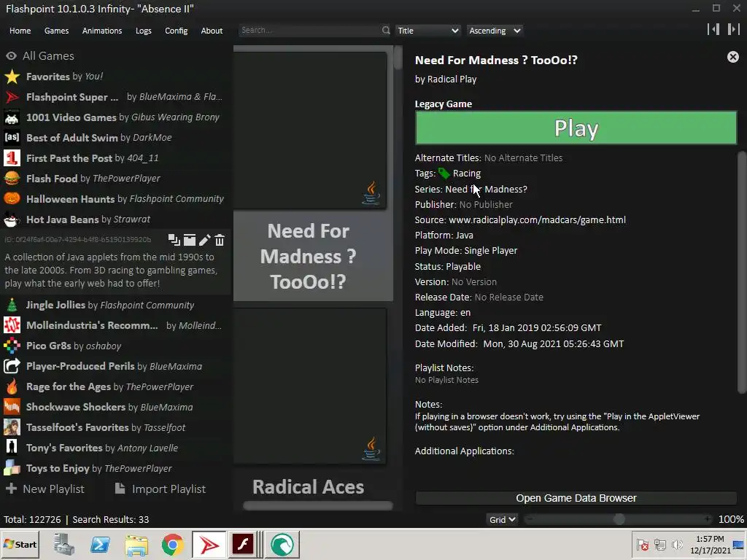Switch to the Animations tab

(102, 31)
